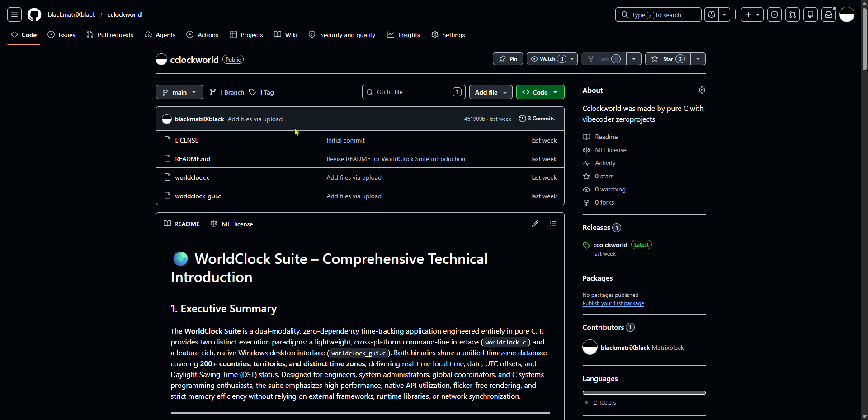This screenshot has height=420, width=868.
Task: Click the cclockworld repository avatar
Action: (161, 59)
